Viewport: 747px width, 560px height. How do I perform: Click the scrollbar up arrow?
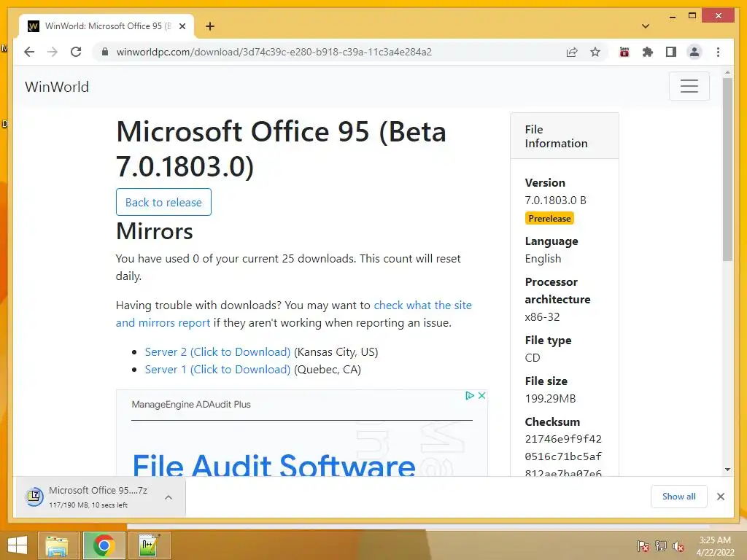pyautogui.click(x=727, y=73)
